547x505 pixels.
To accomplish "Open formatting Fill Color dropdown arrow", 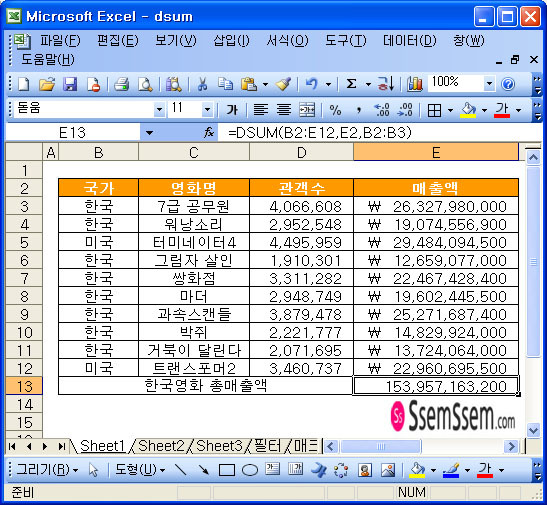I will 485,111.
